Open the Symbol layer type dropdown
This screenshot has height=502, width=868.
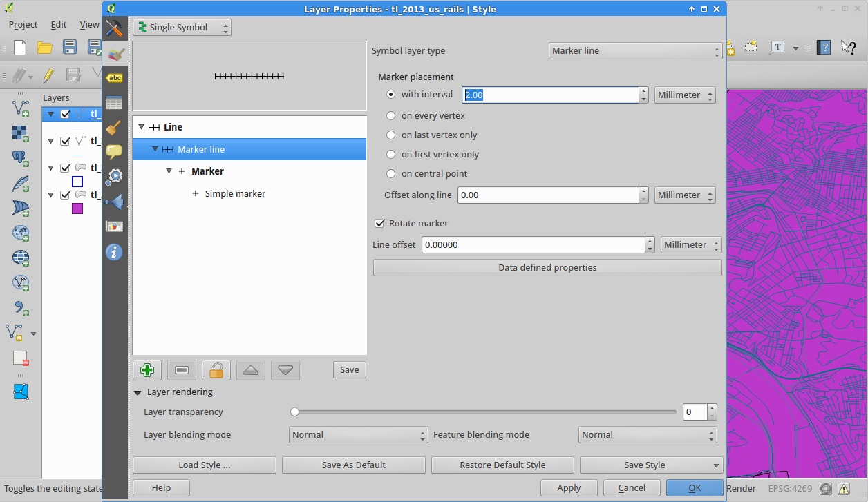pyautogui.click(x=635, y=51)
